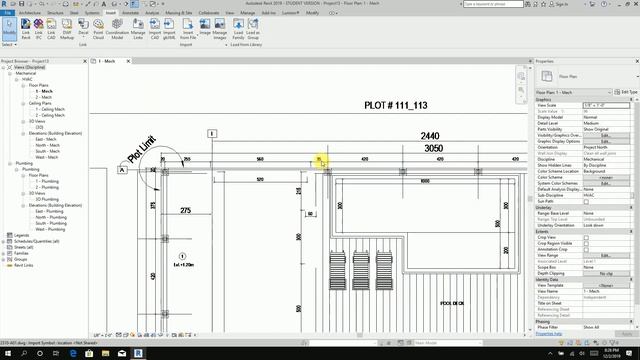The width and height of the screenshot is (640, 360).
Task: Open the File menu tab
Action: click(x=7, y=13)
